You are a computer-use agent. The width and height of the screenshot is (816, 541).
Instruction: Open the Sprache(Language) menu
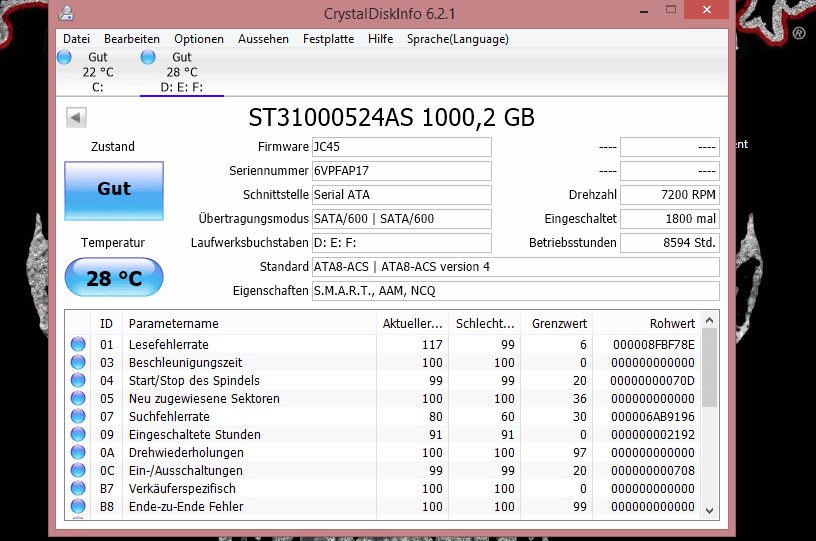458,39
